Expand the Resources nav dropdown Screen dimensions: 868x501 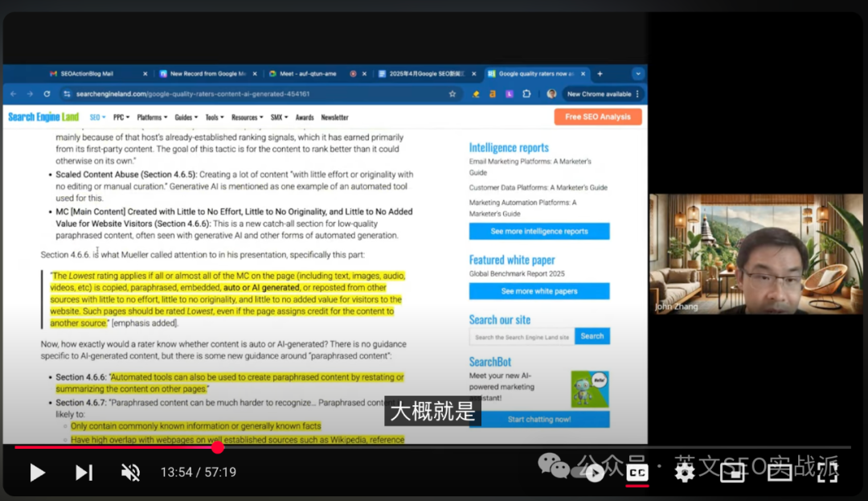click(248, 117)
